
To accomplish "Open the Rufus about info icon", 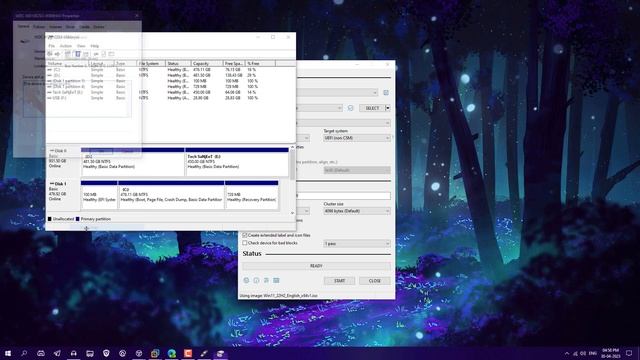I will tap(256, 280).
